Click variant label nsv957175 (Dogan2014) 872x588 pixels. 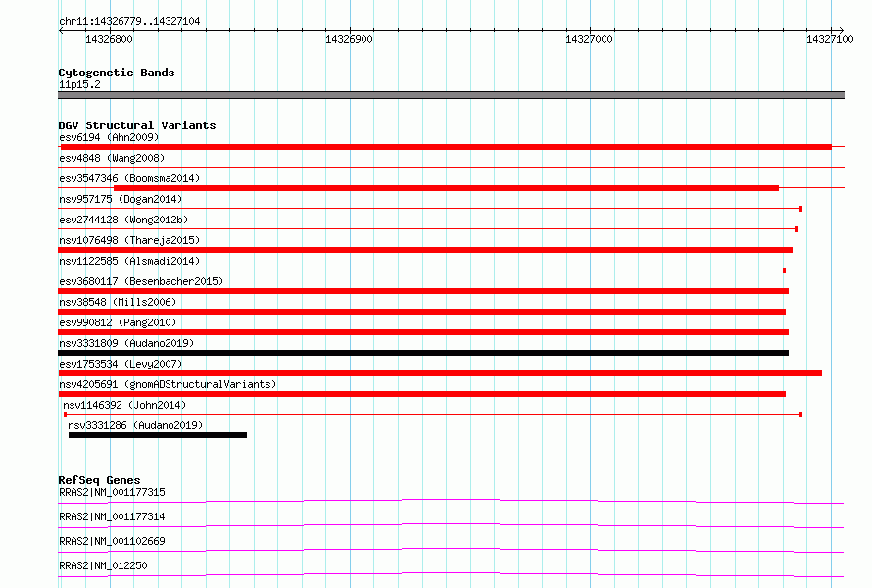(121, 199)
